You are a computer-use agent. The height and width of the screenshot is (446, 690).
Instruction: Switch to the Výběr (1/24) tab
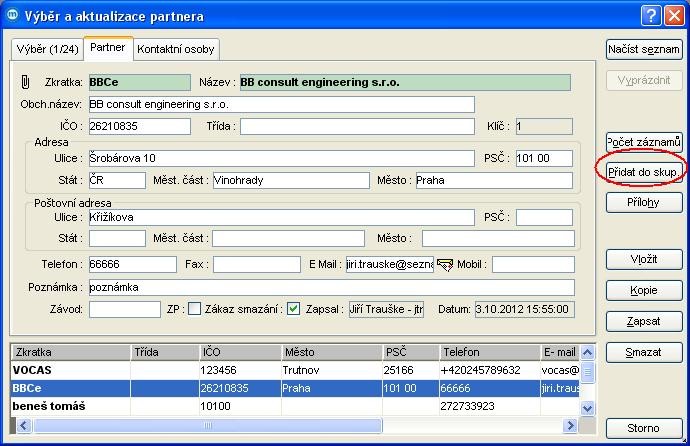(x=48, y=49)
